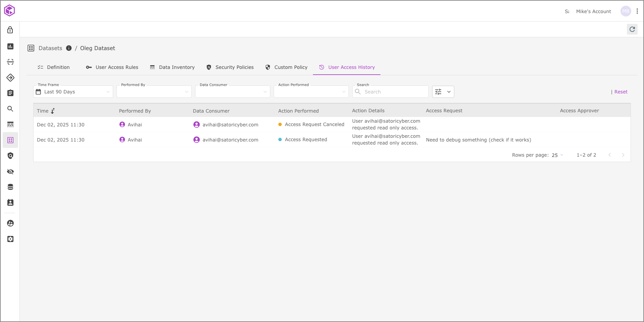Click the info icon beside Datasets
Image resolution: width=644 pixels, height=322 pixels.
click(69, 48)
